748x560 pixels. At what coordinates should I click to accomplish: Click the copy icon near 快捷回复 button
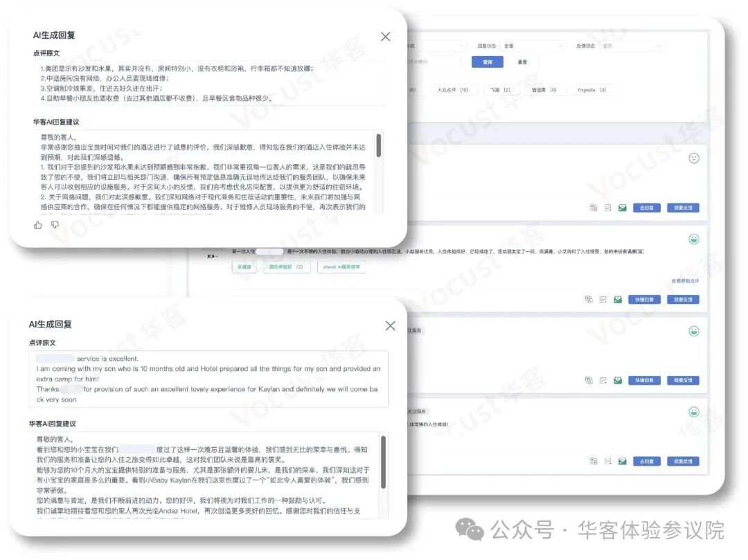(x=589, y=300)
